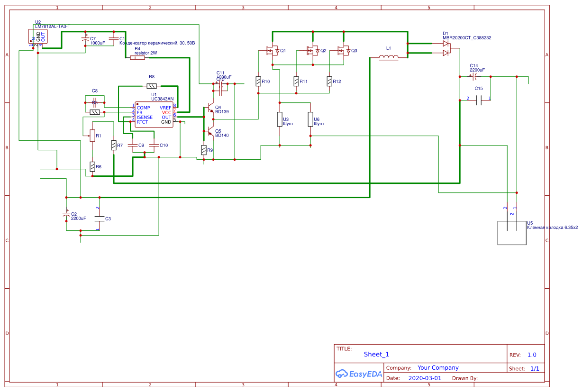Select the LM7812 regulator U2 symbol
Viewport: 582px width, 392px height.
38,37
